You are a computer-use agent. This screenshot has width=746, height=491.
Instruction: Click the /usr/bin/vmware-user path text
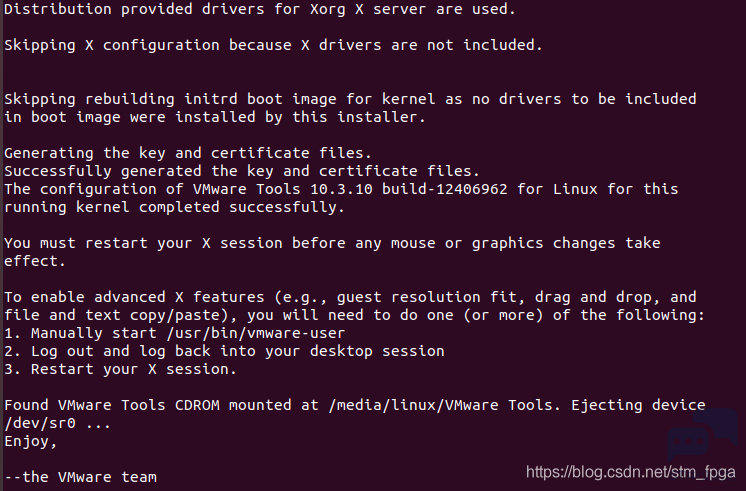(x=255, y=333)
